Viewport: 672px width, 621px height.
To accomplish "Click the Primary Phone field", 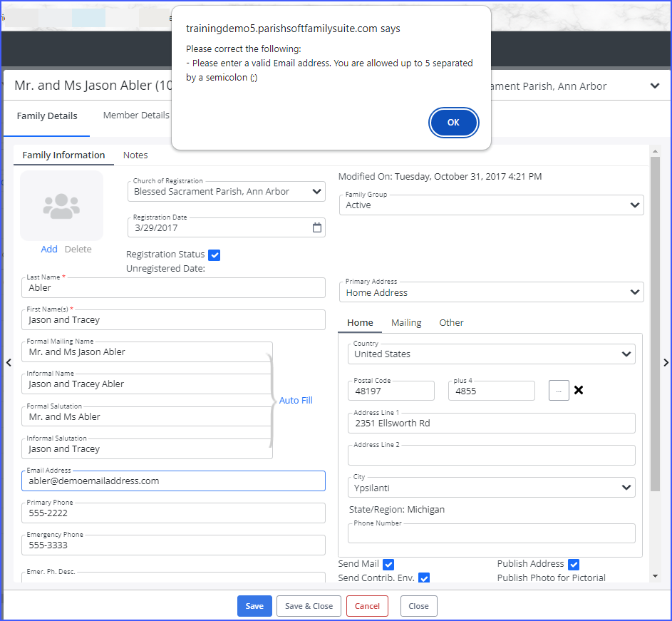I will [x=173, y=513].
